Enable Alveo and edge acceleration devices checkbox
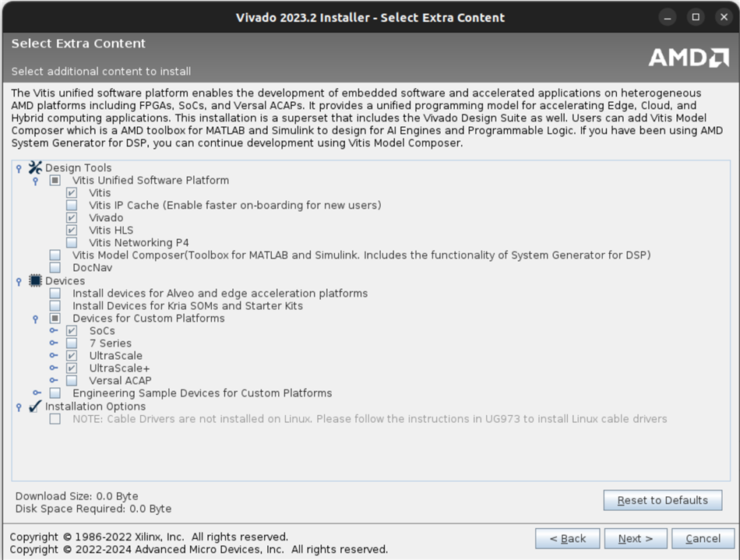740x560 pixels. tap(55, 294)
